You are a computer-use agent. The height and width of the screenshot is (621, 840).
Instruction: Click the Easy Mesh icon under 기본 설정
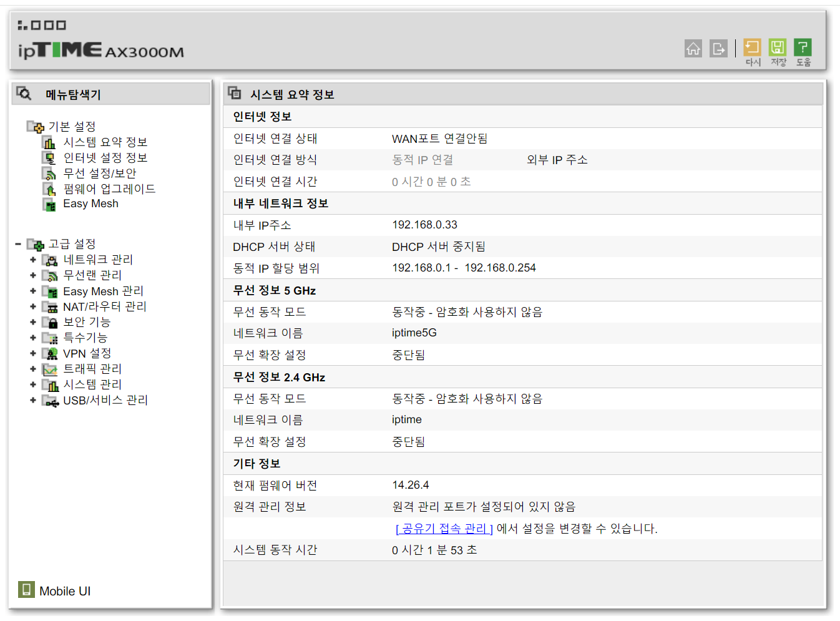pos(49,204)
